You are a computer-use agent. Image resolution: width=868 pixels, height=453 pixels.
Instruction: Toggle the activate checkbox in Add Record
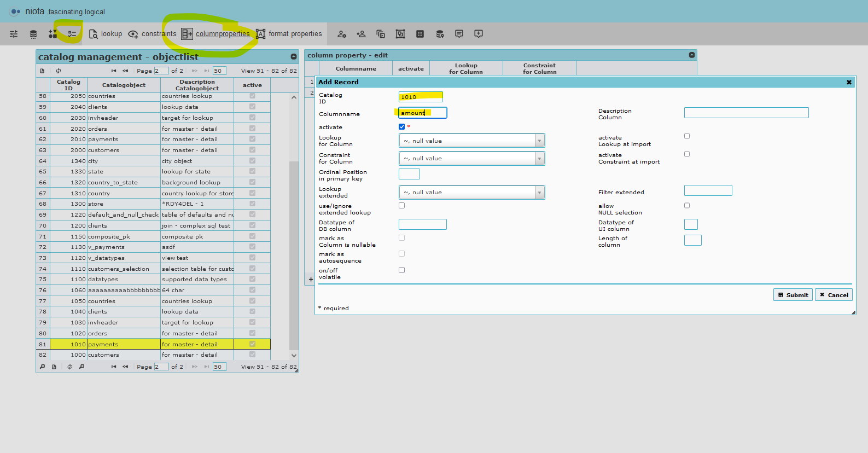(x=402, y=127)
